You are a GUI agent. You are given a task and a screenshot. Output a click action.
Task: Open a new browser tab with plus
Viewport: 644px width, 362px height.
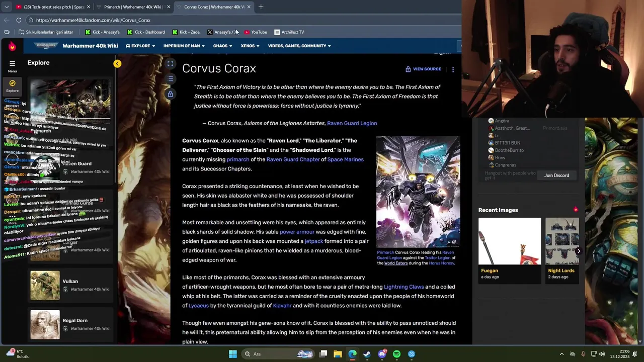(261, 7)
